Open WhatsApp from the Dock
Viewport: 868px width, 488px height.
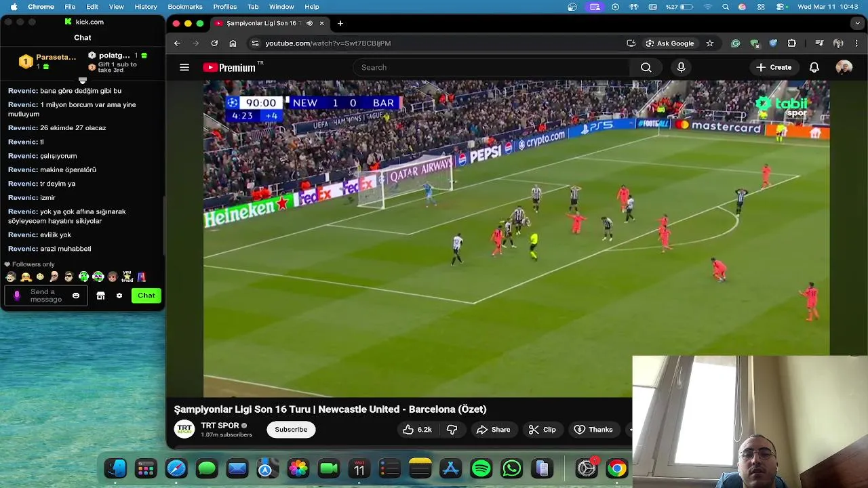coord(511,468)
